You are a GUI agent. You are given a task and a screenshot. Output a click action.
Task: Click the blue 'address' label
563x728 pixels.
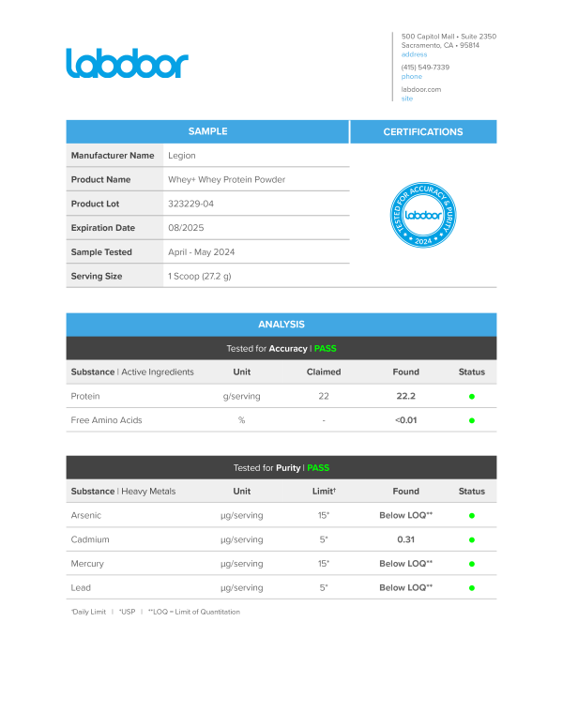pyautogui.click(x=414, y=54)
